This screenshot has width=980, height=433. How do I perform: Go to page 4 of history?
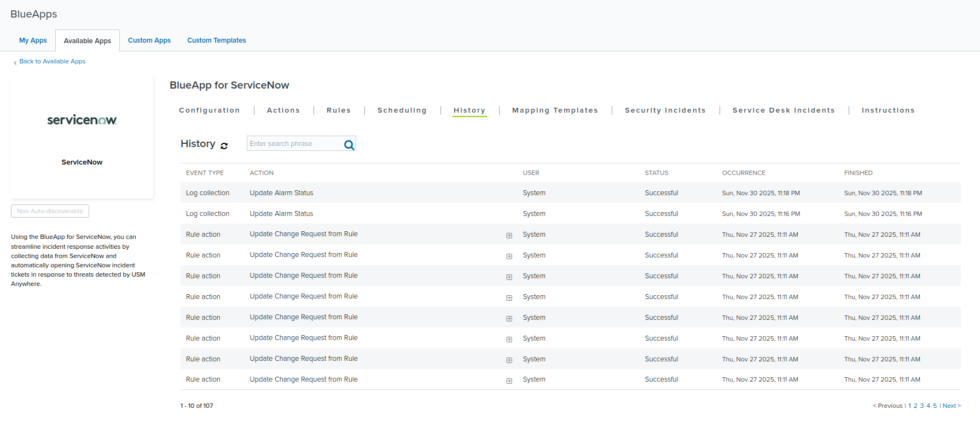[929, 406]
